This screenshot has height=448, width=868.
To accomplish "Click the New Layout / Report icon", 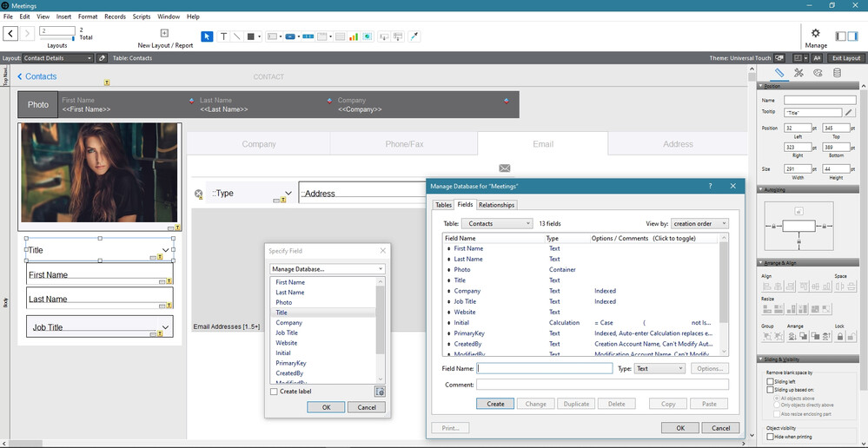I will point(165,34).
